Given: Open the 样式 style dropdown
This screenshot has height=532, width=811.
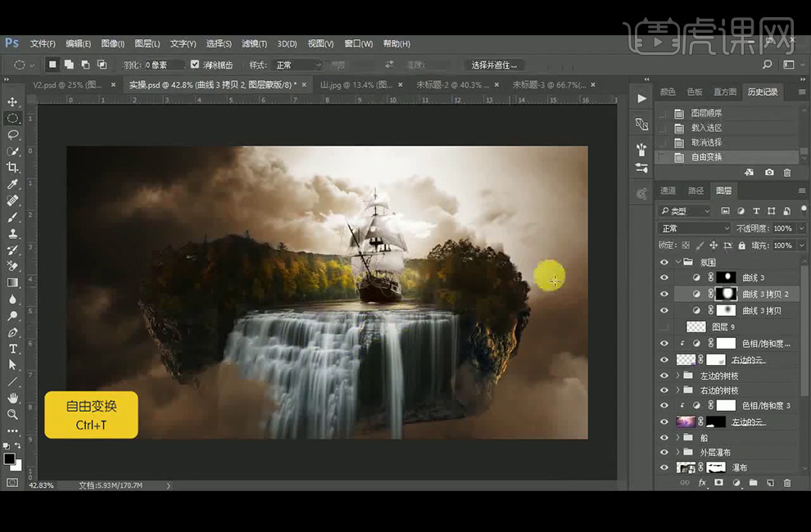Looking at the screenshot, I should tap(297, 65).
